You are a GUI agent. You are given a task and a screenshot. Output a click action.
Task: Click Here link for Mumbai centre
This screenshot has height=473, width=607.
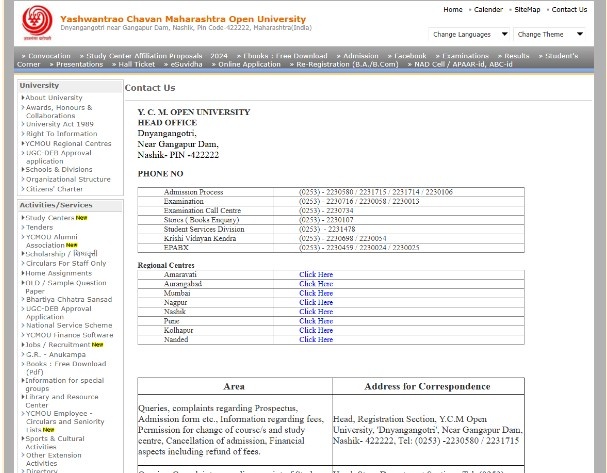[x=316, y=293]
